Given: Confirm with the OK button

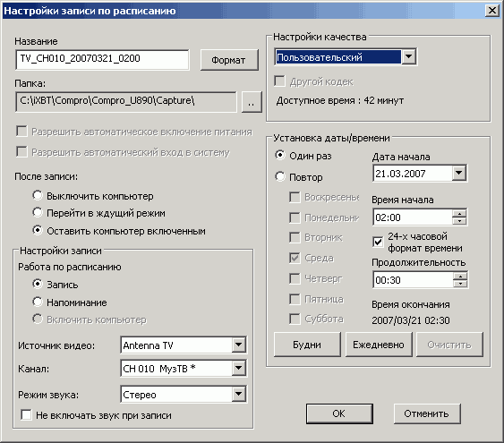Looking at the screenshot, I should click(339, 413).
